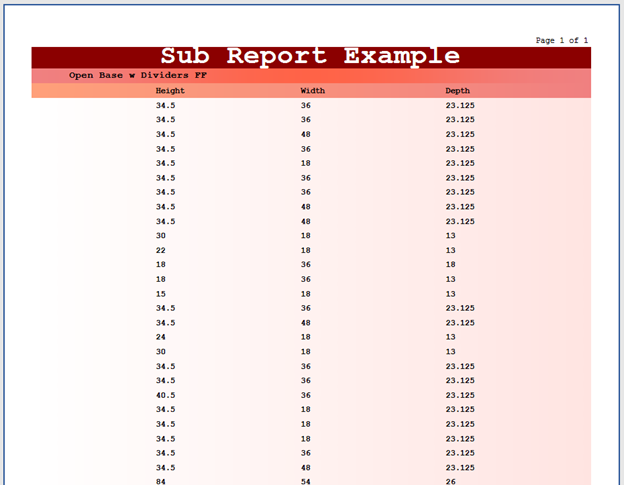Viewport: 624px width, 485px height.
Task: Select the 'Sub Report Example' title banner
Action: pos(311,57)
